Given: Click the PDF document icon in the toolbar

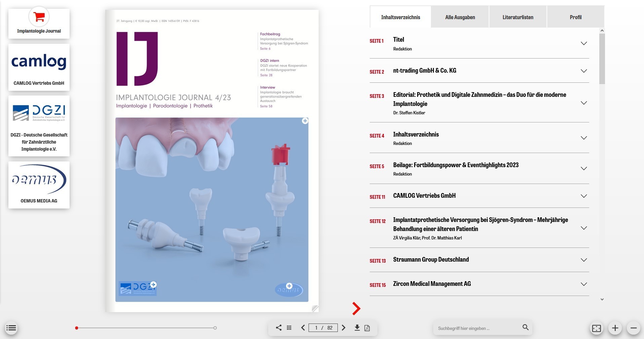Looking at the screenshot, I should click(367, 328).
